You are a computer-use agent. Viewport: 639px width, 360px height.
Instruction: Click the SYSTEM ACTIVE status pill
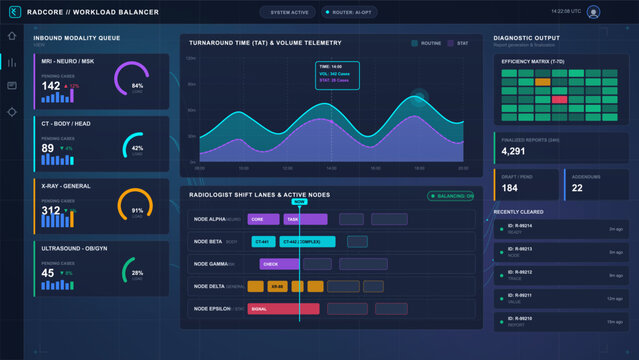tap(288, 12)
